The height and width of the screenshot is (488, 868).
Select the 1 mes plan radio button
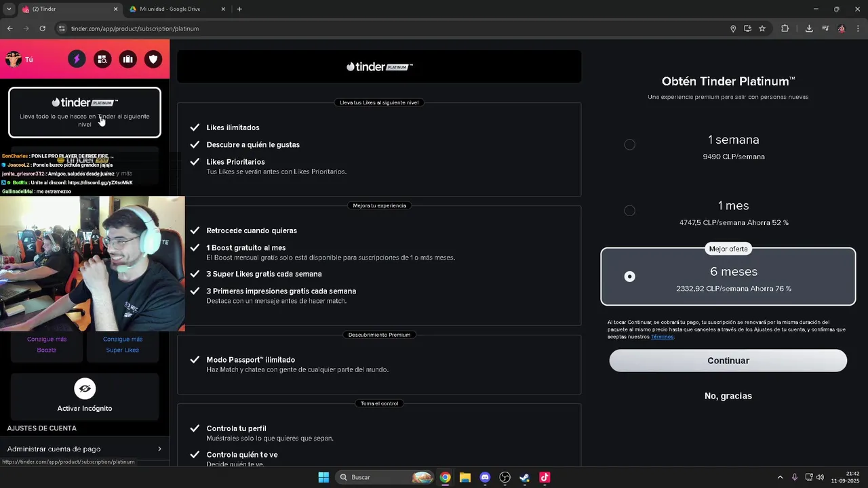[x=630, y=211]
